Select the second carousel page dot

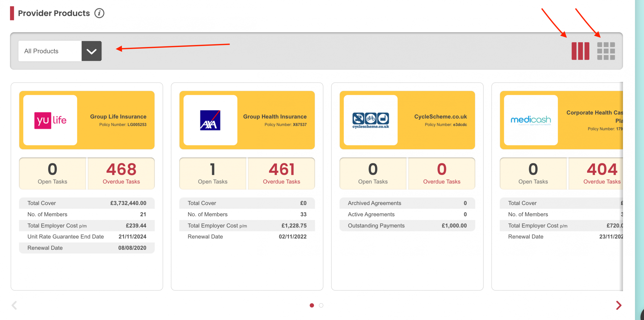[x=321, y=305]
